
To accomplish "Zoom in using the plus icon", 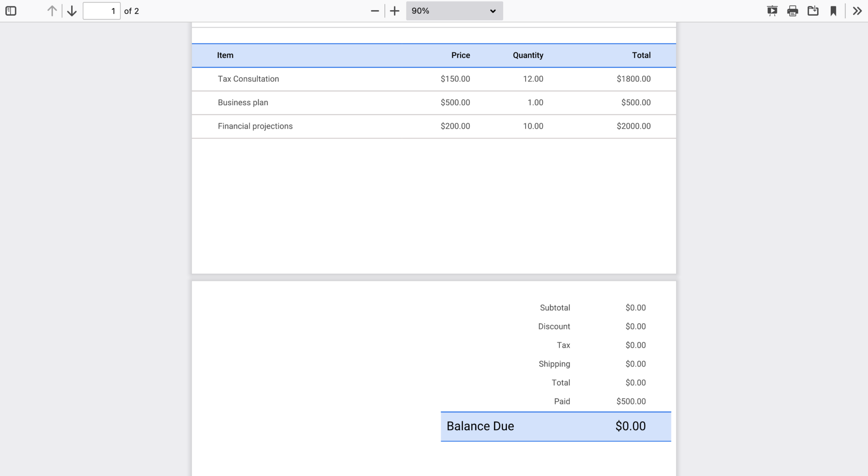I will coord(394,11).
